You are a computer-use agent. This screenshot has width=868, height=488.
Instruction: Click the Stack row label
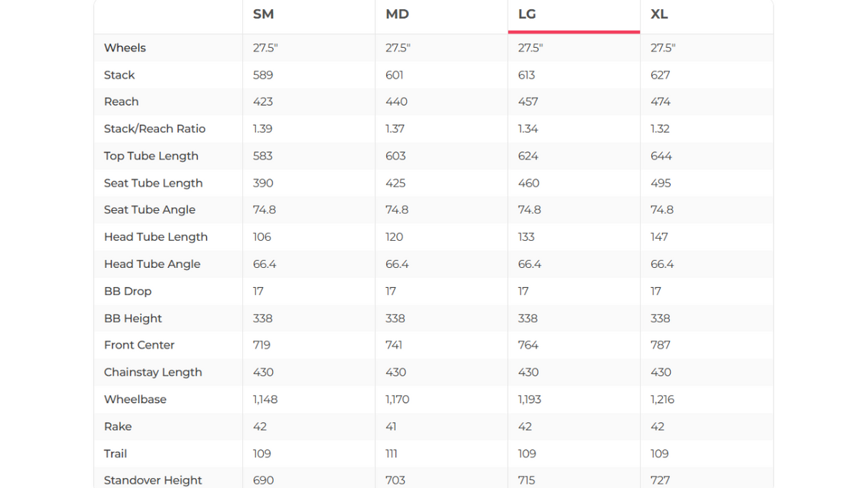(119, 75)
